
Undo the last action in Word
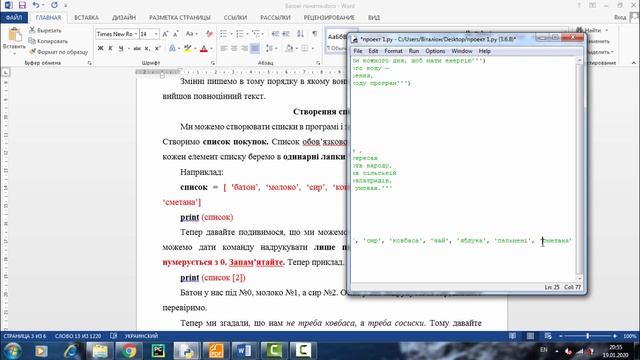36,5
